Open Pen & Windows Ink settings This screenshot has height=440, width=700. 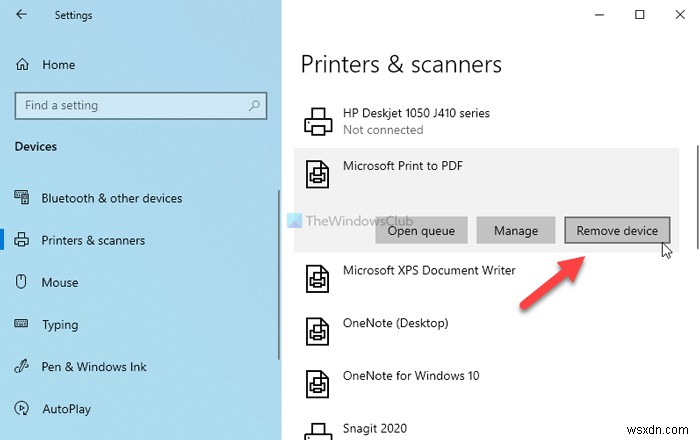(x=94, y=367)
